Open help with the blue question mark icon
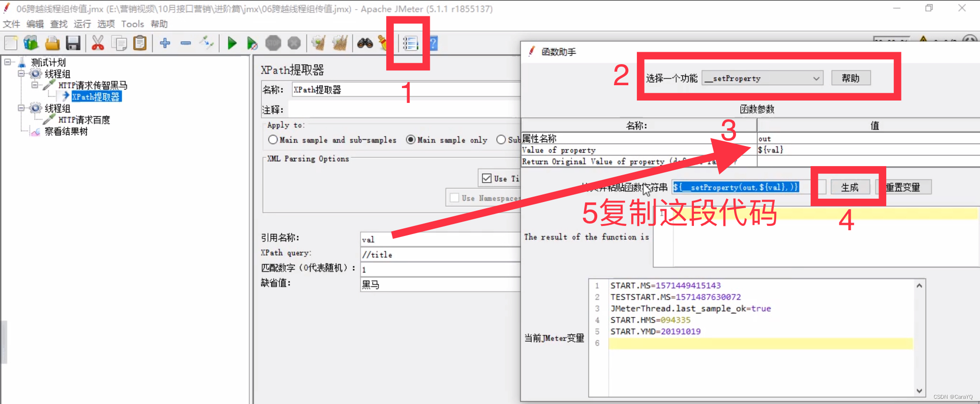 [433, 44]
